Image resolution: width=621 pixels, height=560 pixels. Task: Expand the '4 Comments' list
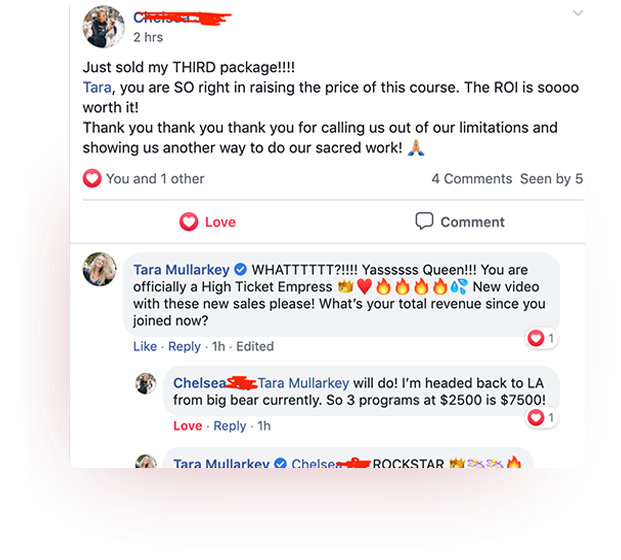point(472,179)
